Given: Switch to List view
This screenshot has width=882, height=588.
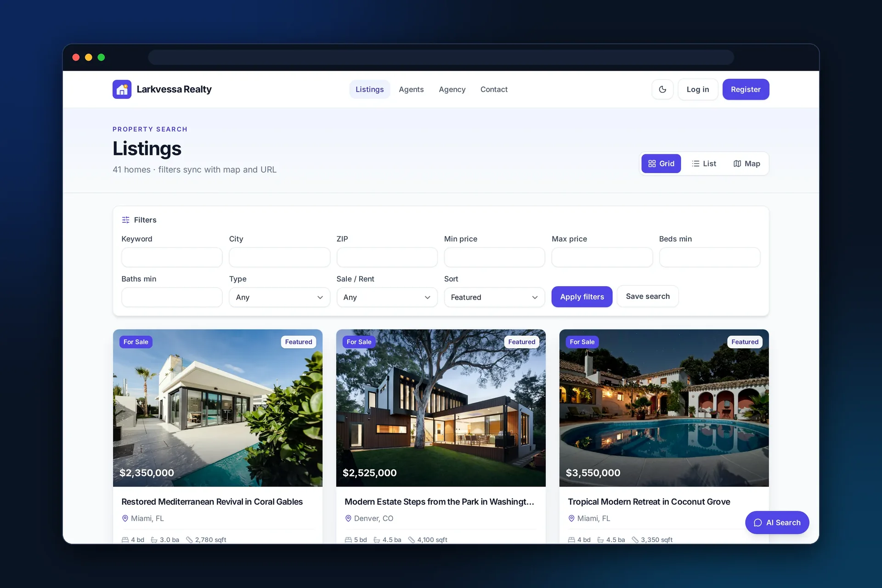Looking at the screenshot, I should click(x=704, y=164).
